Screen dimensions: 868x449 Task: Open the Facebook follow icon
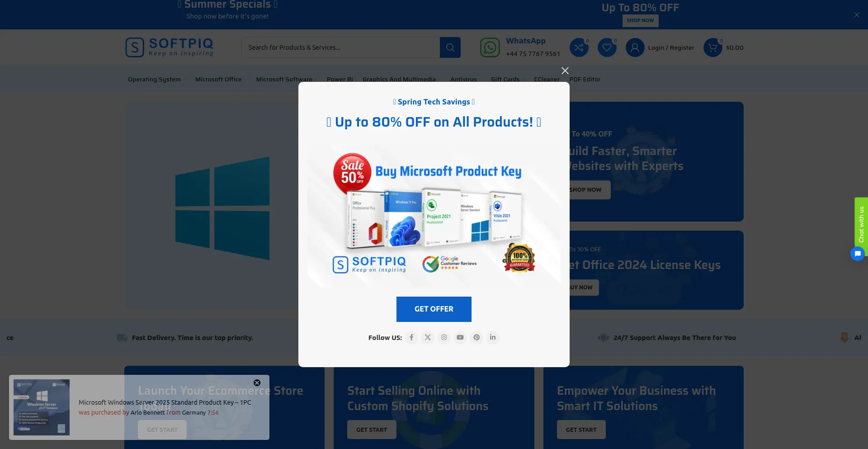coord(411,337)
